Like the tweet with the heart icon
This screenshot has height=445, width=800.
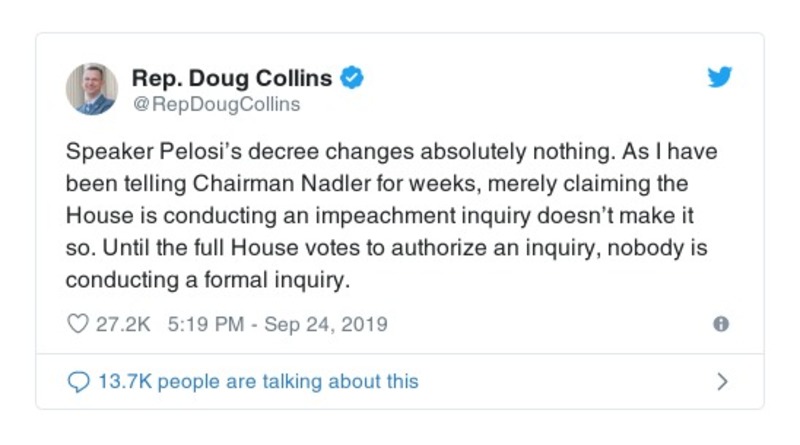coord(77,324)
